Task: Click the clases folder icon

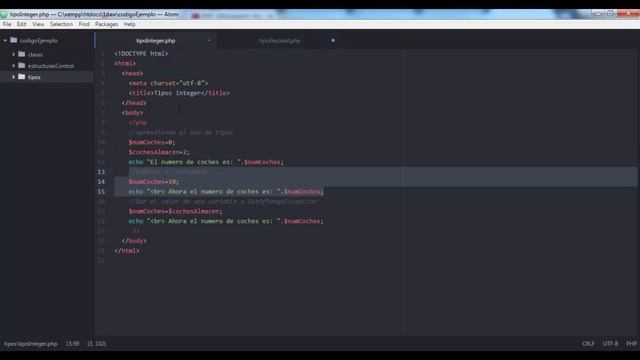Action: point(22,54)
